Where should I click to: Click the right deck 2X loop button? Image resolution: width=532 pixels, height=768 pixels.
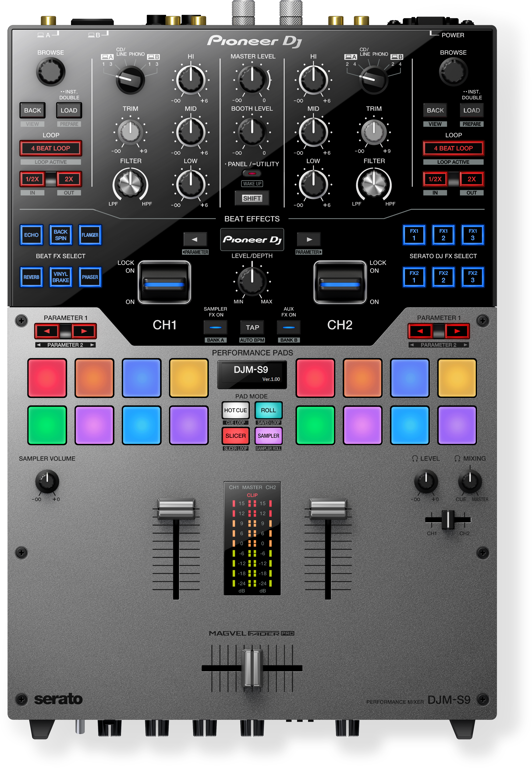pyautogui.click(x=471, y=179)
